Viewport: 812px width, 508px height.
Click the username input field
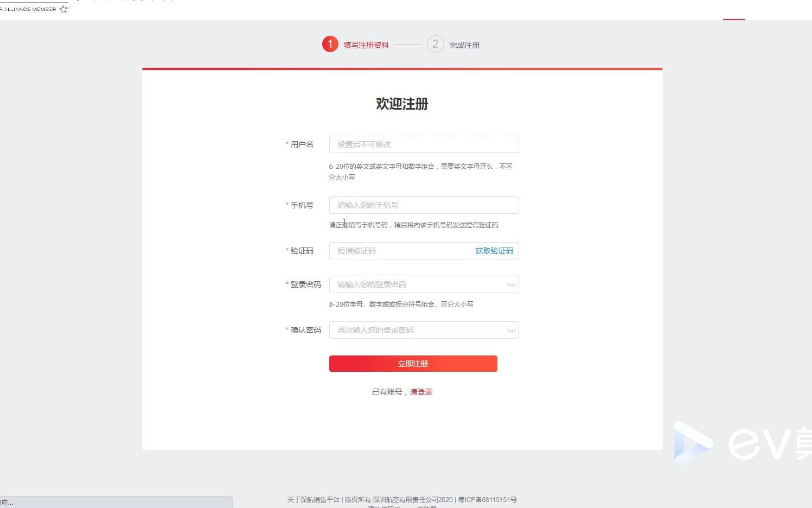pos(424,144)
